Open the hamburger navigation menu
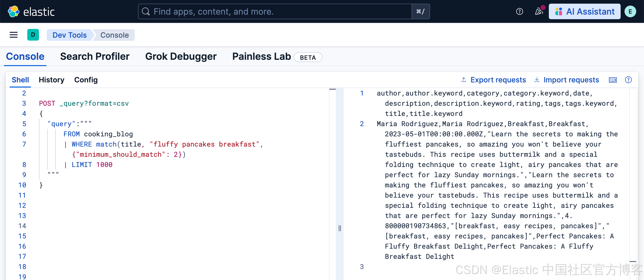Viewport: 644px width, 280px height. pos(13,35)
